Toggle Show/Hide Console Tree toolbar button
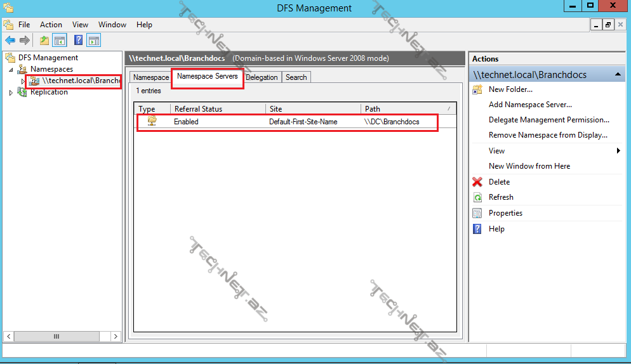Screen dimensions: 631x364 (x=60, y=41)
